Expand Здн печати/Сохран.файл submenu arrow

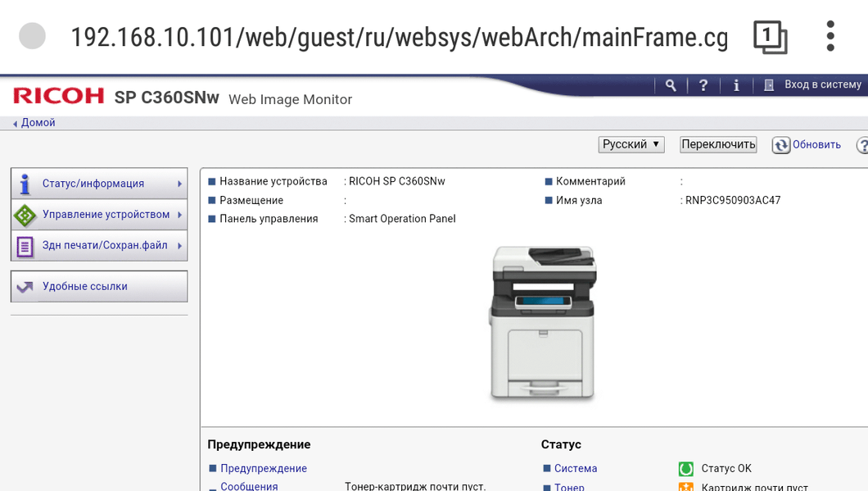point(180,246)
